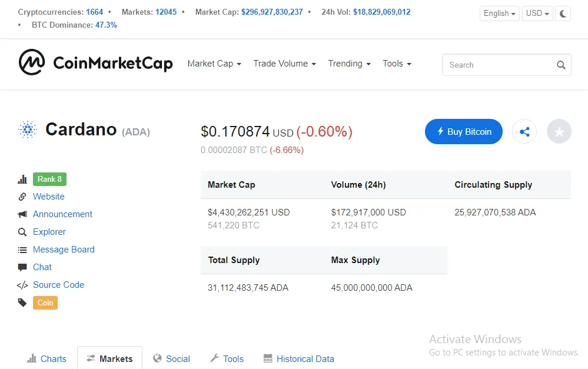Open the Chat link
This screenshot has width=588, height=369.
42,267
